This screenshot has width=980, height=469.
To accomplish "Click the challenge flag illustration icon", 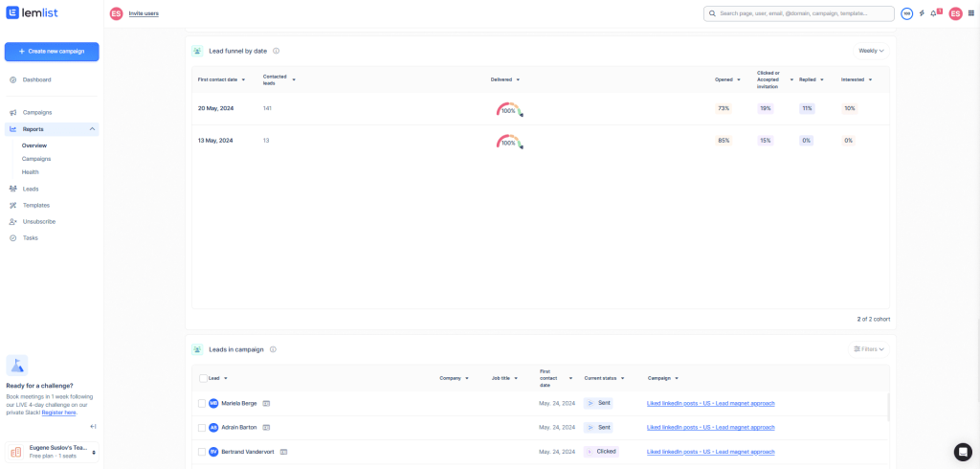I will (17, 366).
